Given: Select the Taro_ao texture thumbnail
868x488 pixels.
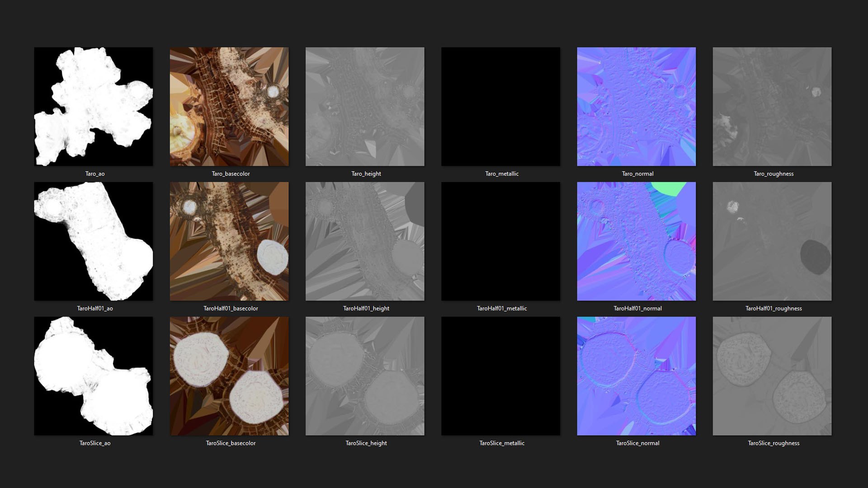Looking at the screenshot, I should click(93, 106).
